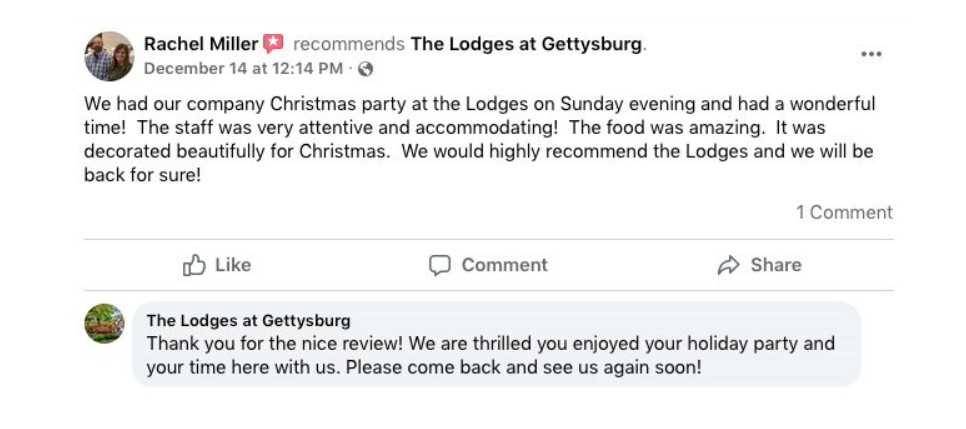Click the word "recommends" in the post header
Image resolution: width=966 pixels, height=429 pixels.
click(348, 44)
